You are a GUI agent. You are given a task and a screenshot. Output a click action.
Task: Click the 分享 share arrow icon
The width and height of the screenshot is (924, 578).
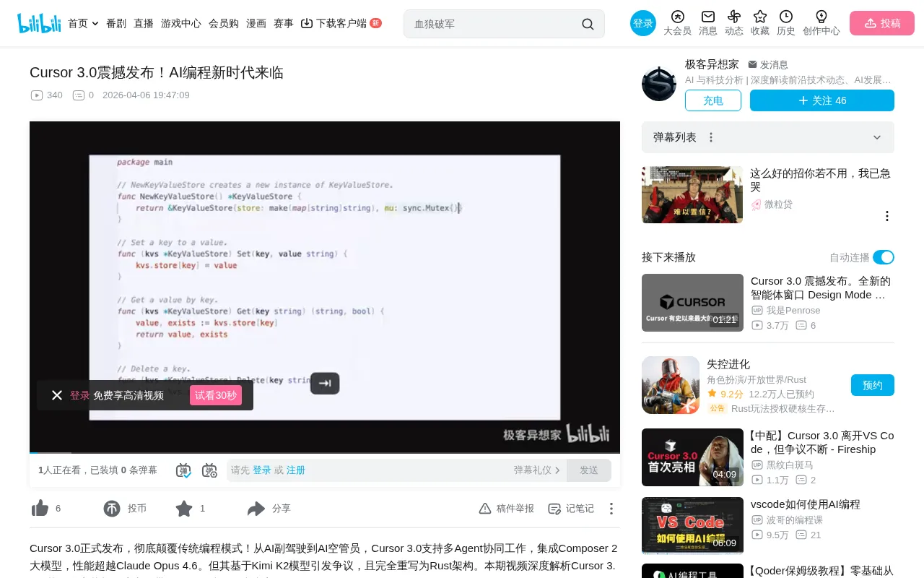click(256, 509)
